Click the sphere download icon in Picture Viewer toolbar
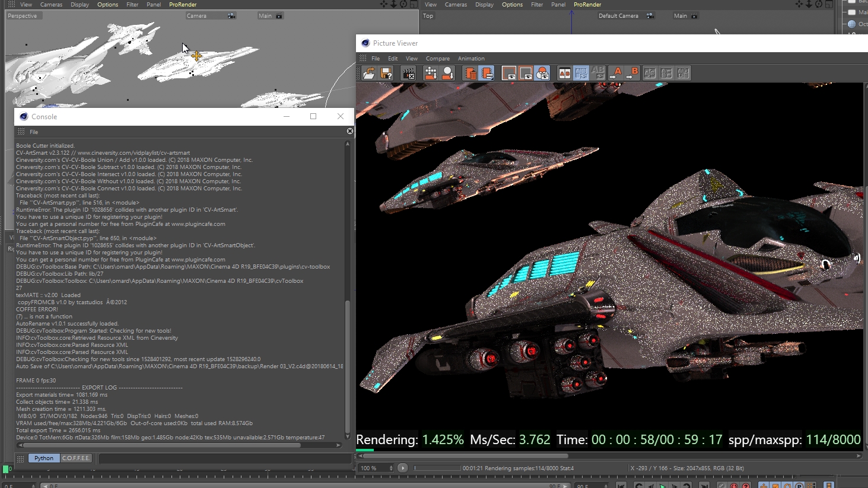The image size is (868, 488). pos(447,73)
